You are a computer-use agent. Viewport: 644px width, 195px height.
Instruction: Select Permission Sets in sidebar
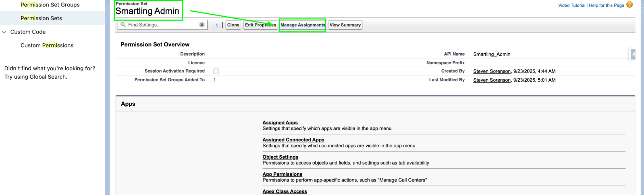click(41, 18)
